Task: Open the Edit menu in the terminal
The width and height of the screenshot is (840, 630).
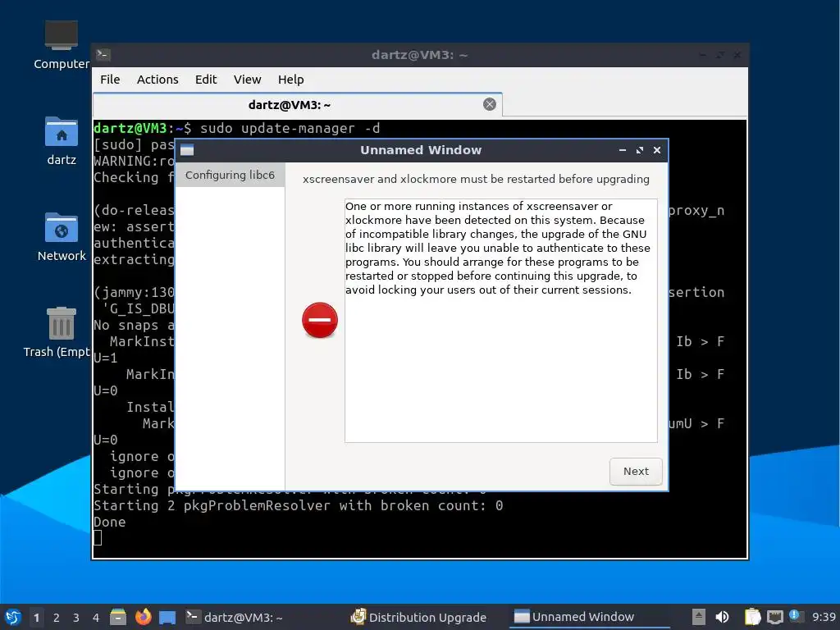Action: click(206, 80)
